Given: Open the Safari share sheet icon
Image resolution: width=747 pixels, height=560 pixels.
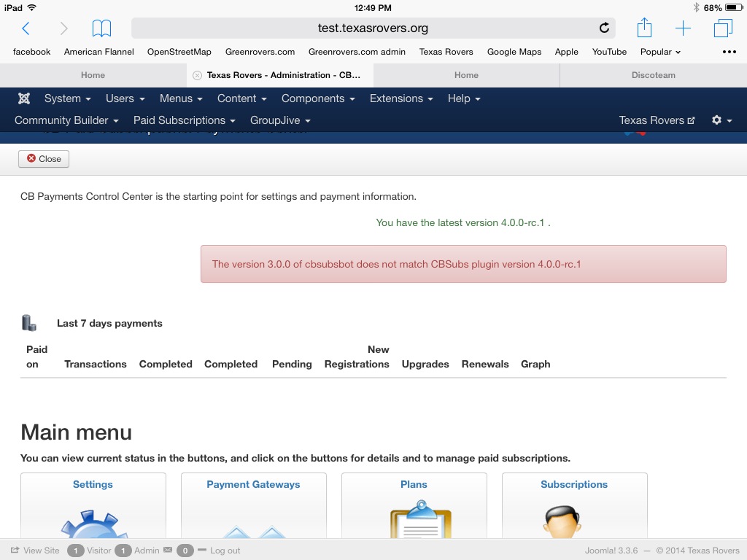Looking at the screenshot, I should click(644, 27).
